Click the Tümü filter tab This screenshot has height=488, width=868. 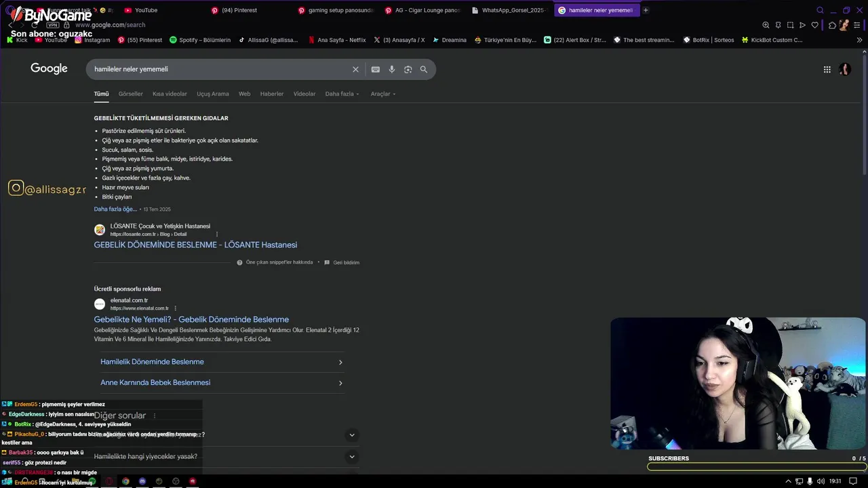tap(101, 94)
